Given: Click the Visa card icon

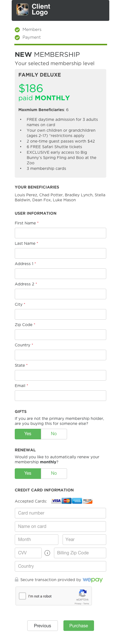Looking at the screenshot, I should click(x=56, y=501).
